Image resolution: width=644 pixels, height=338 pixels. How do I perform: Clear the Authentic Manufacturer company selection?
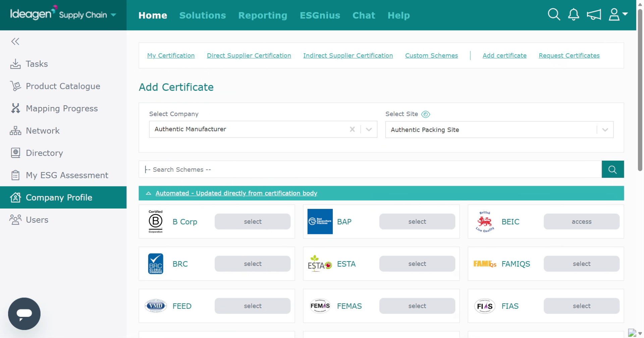352,129
